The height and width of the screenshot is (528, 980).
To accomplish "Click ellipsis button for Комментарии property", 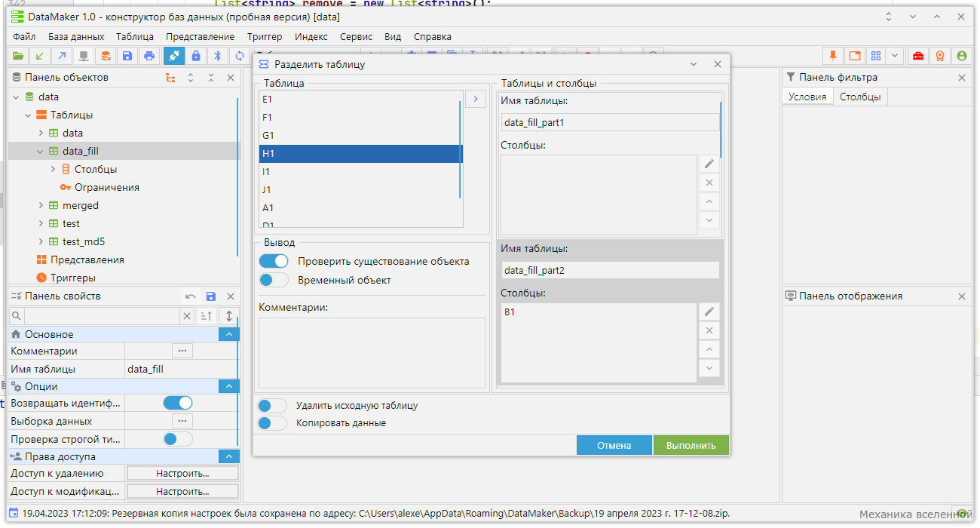I will coord(182,351).
